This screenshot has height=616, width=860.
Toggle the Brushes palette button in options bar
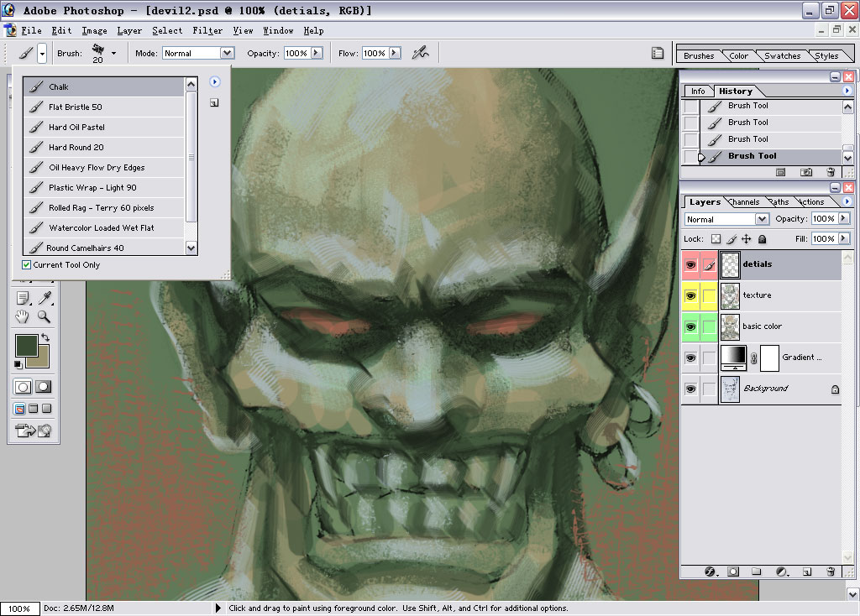pyautogui.click(x=658, y=53)
